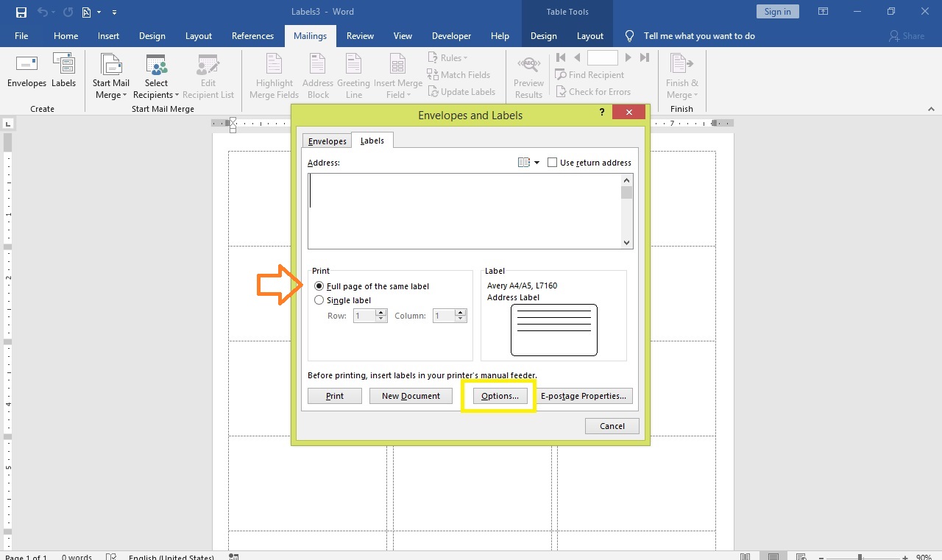Collapse the ribbon with the chevron arrow

pos(930,109)
